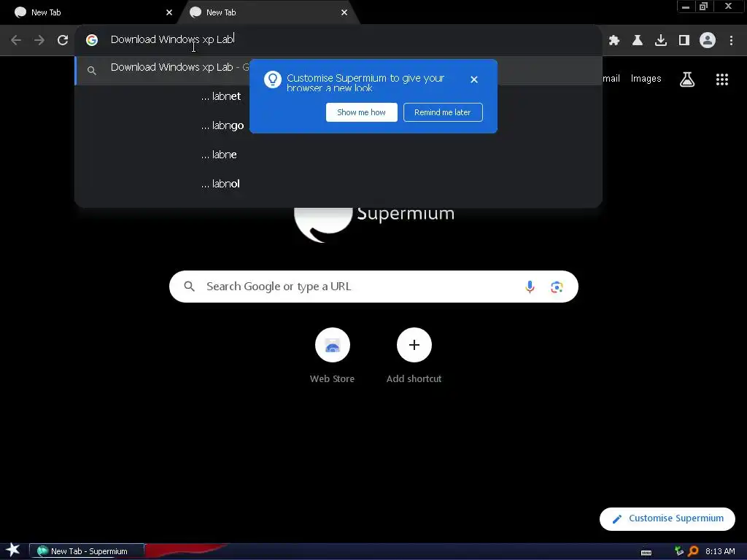Open the Downloads toolbar icon
Screen dimensions: 747x560
click(661, 40)
